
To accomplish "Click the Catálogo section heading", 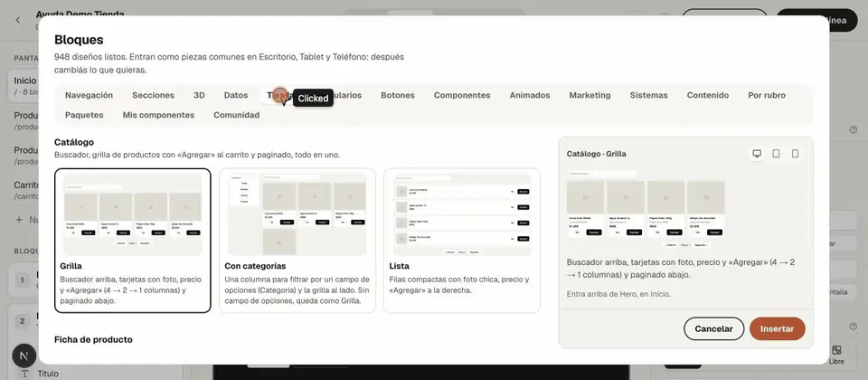I will click(x=74, y=142).
